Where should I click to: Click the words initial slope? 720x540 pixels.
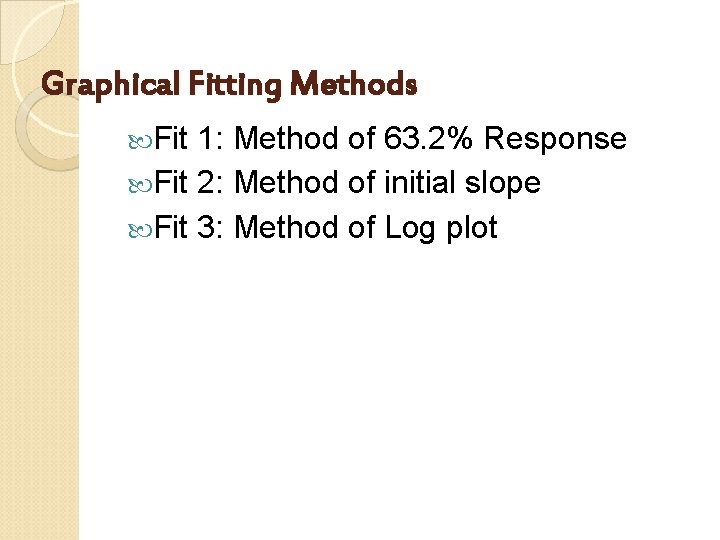[462, 183]
